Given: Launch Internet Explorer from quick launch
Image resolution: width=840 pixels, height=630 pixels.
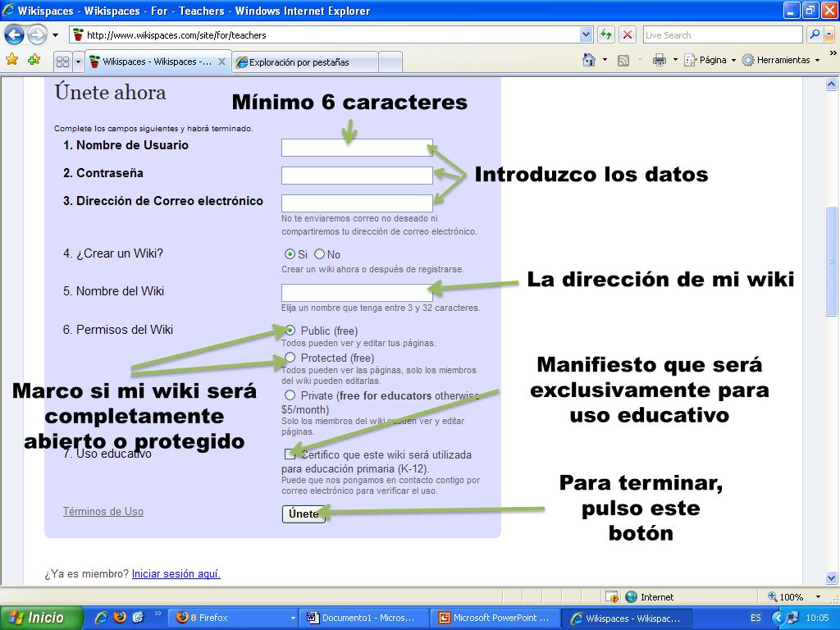Looking at the screenshot, I should click(x=101, y=618).
